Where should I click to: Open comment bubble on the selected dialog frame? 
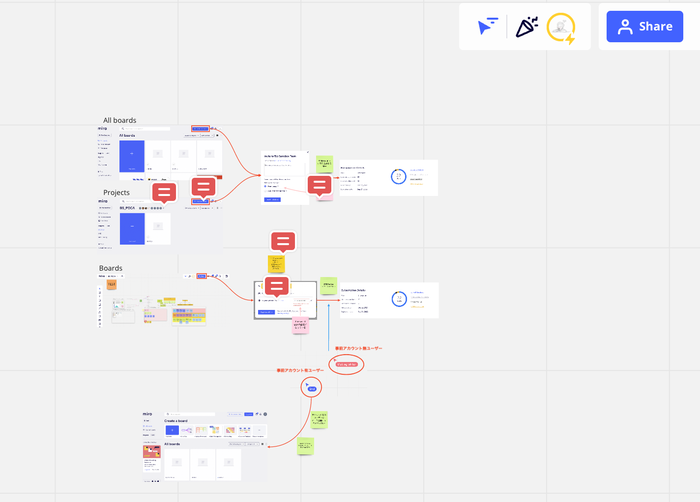coord(277,286)
